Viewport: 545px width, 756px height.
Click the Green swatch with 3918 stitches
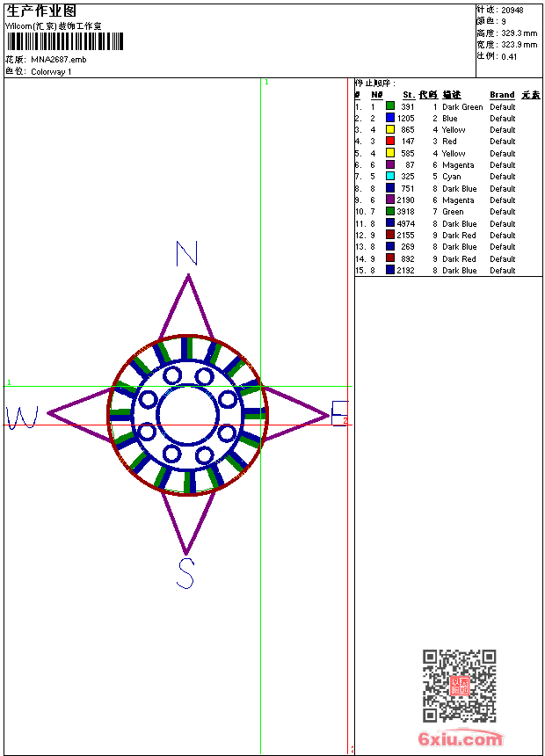tap(390, 212)
